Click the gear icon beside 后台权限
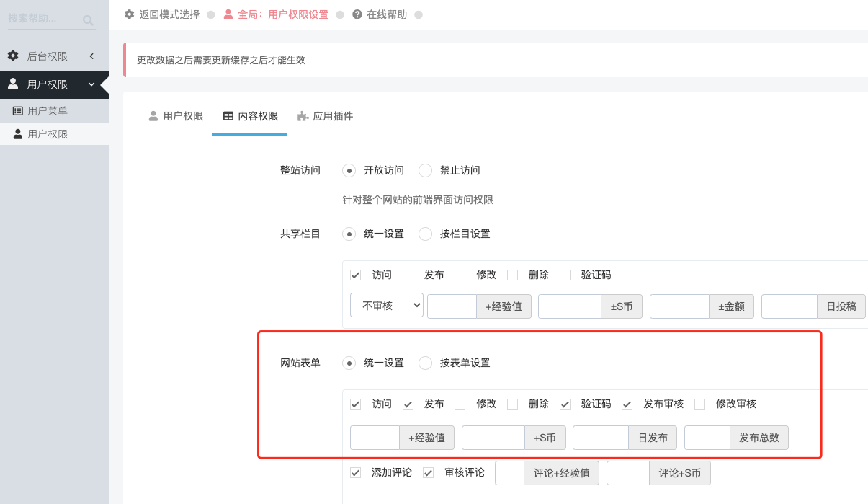Image resolution: width=868 pixels, height=504 pixels. point(13,56)
